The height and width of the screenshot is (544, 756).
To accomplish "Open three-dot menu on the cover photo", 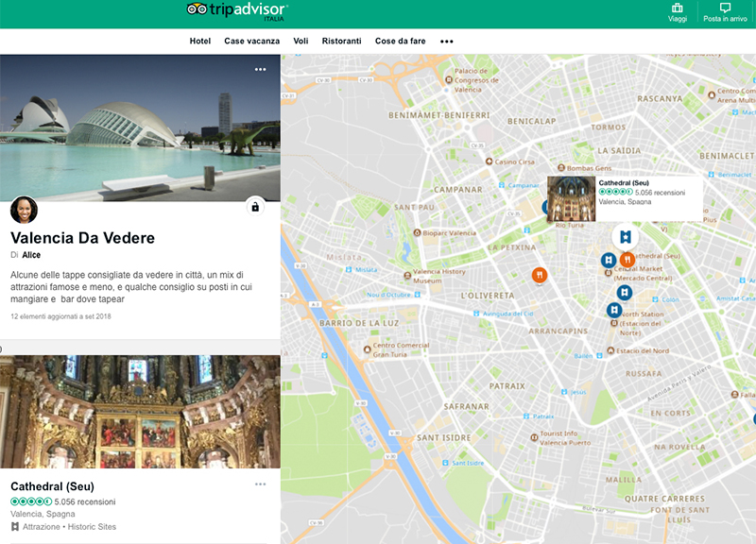I will point(260,69).
